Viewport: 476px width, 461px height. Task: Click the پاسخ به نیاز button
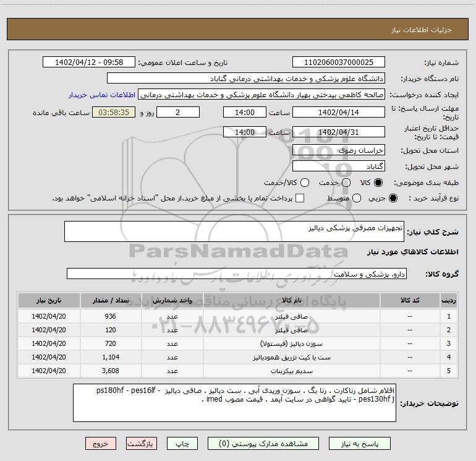tap(359, 444)
